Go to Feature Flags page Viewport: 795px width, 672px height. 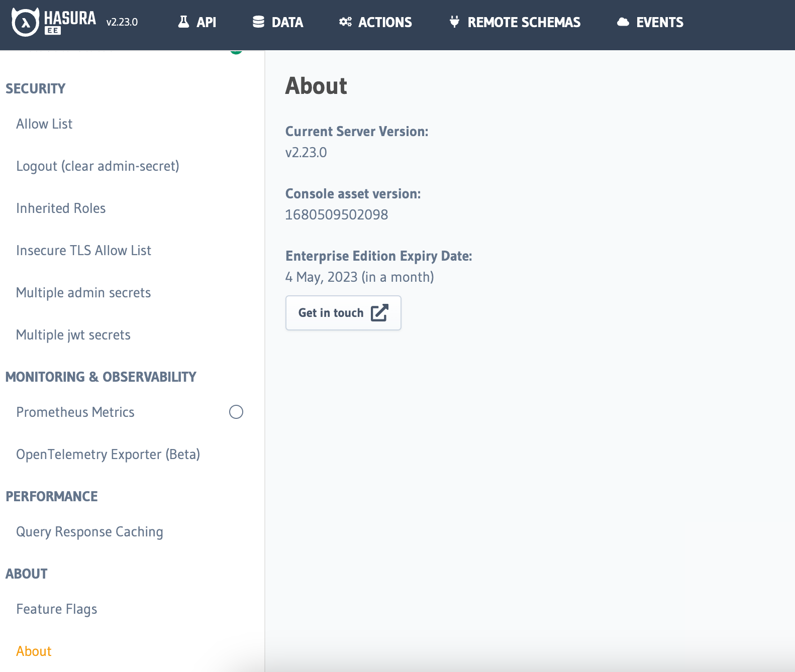tap(57, 609)
